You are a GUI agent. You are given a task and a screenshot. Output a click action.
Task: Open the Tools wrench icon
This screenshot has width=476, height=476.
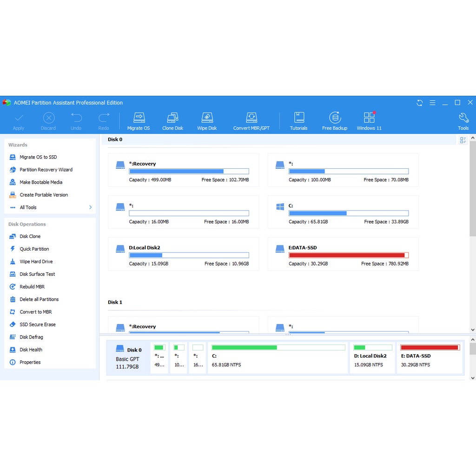point(463,121)
